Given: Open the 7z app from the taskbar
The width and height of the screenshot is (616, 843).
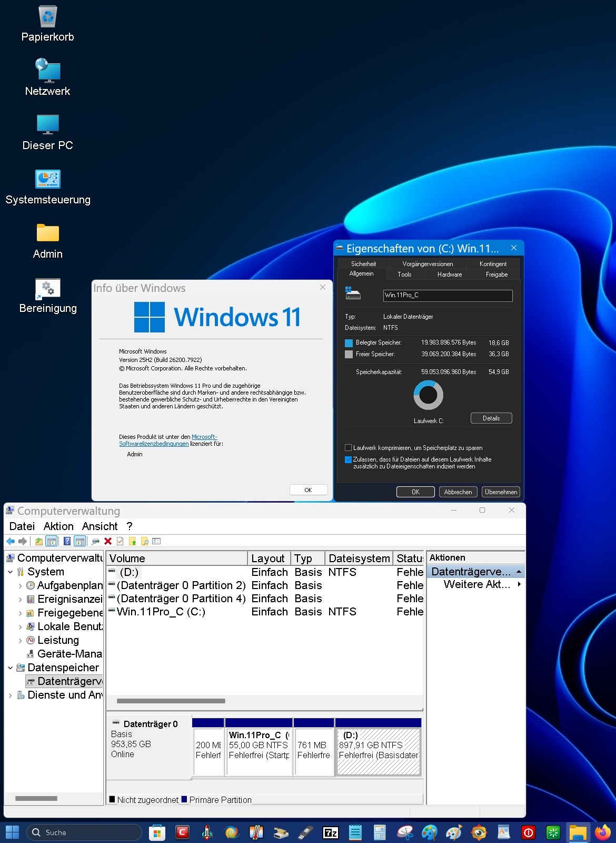Looking at the screenshot, I should tap(331, 832).
